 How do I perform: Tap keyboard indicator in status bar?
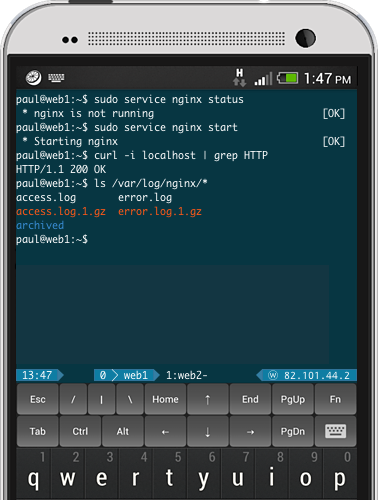(56, 78)
